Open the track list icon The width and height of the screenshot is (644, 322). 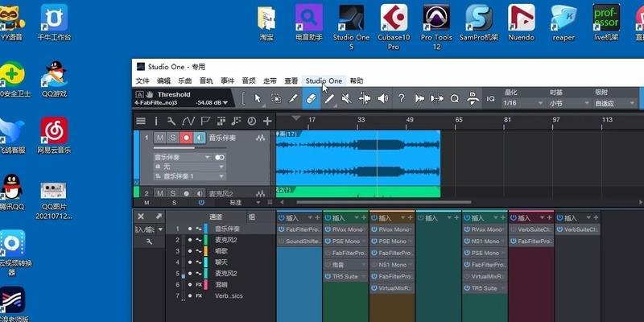141,121
